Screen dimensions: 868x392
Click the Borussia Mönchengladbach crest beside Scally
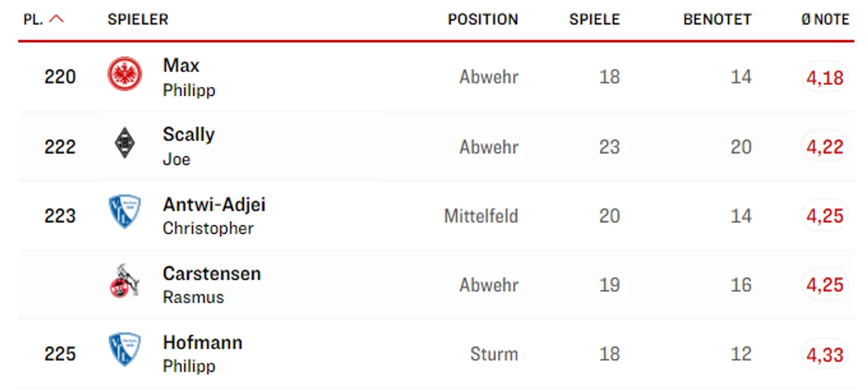125,143
